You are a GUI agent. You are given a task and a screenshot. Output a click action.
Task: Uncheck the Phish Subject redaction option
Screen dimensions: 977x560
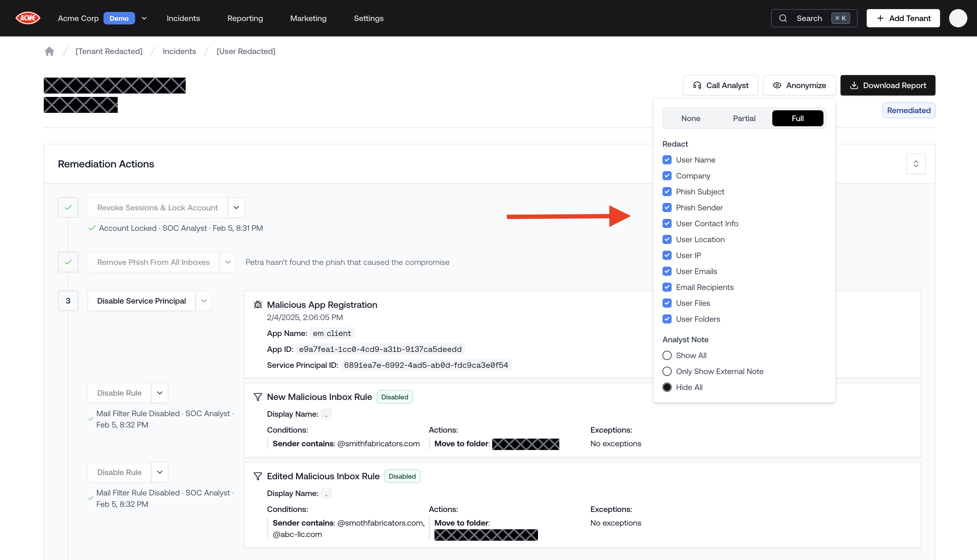tap(667, 192)
